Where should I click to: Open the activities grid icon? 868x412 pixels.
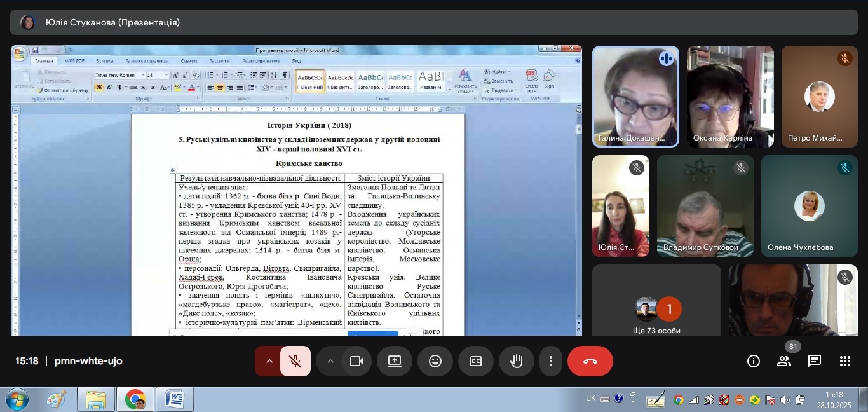[x=844, y=361]
